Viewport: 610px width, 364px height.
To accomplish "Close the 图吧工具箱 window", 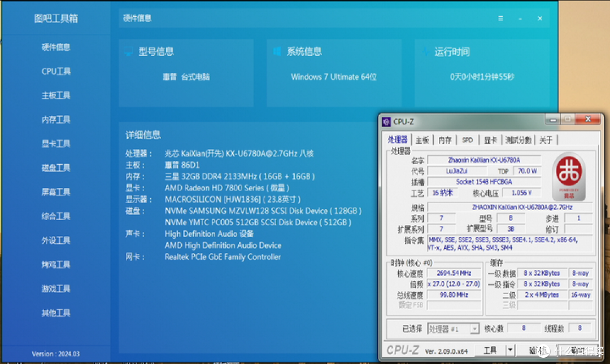I will coord(540,18).
